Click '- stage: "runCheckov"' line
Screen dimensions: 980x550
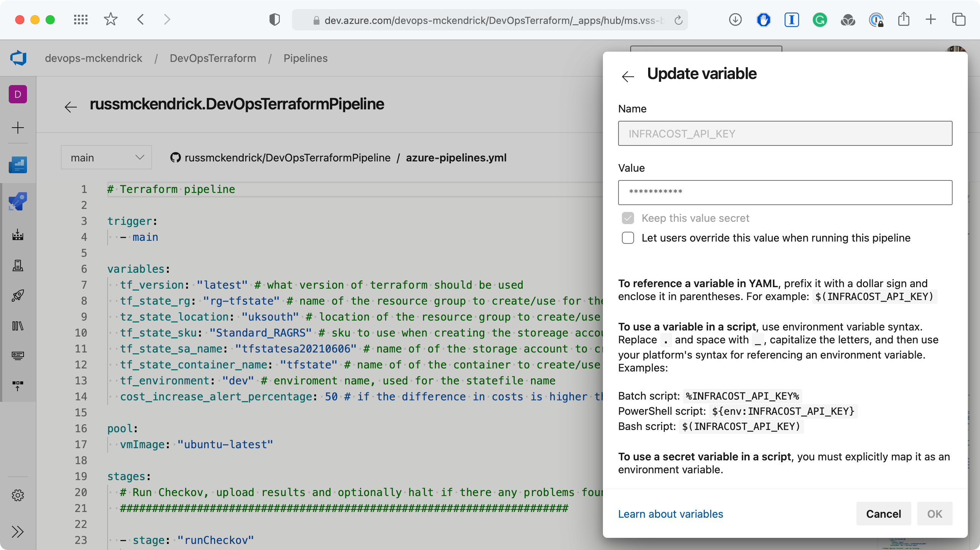(x=187, y=540)
